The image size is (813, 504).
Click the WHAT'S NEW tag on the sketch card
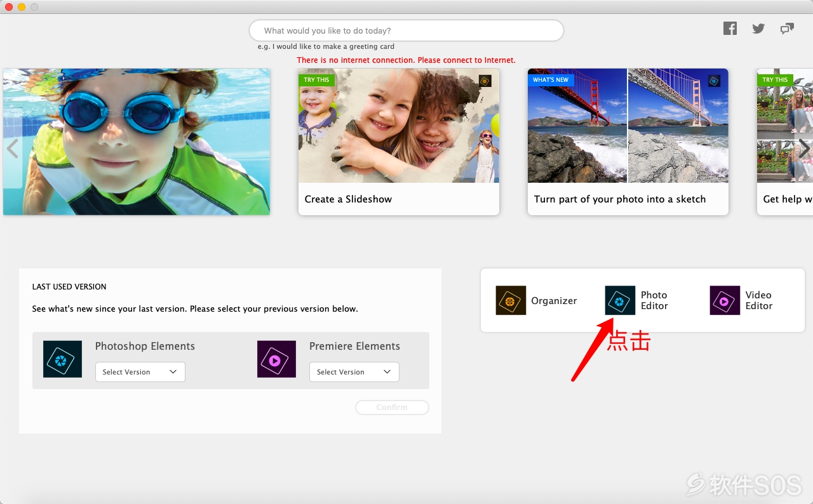[551, 80]
